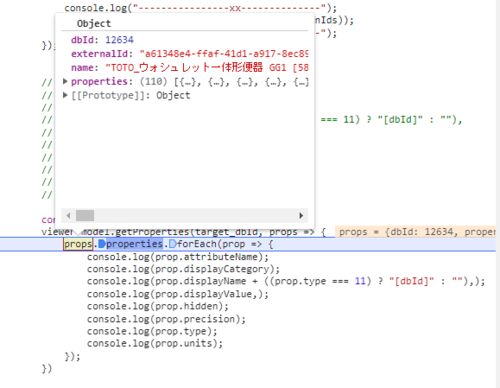Click the scroll right arrow in popup
Image resolution: width=500 pixels, height=388 pixels.
(301, 215)
